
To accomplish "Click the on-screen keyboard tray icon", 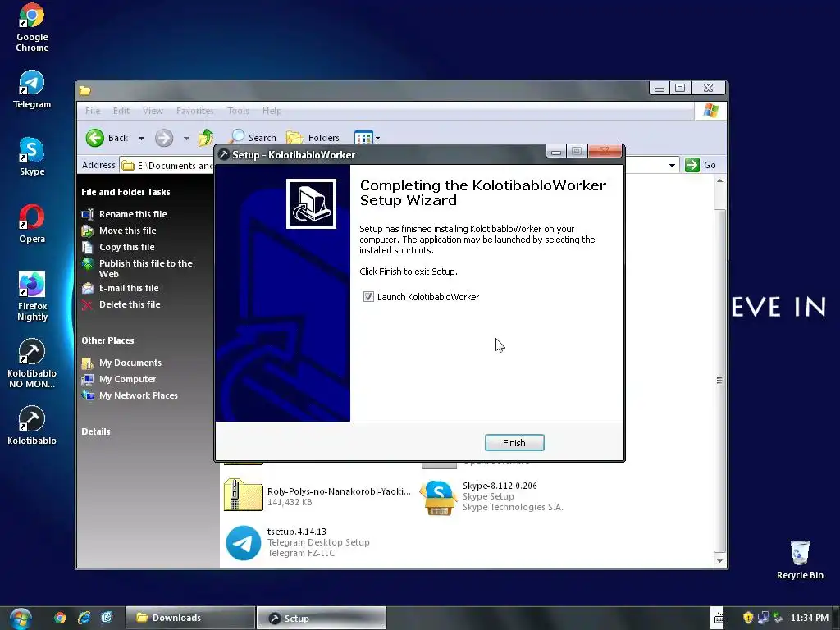I will click(x=719, y=619).
